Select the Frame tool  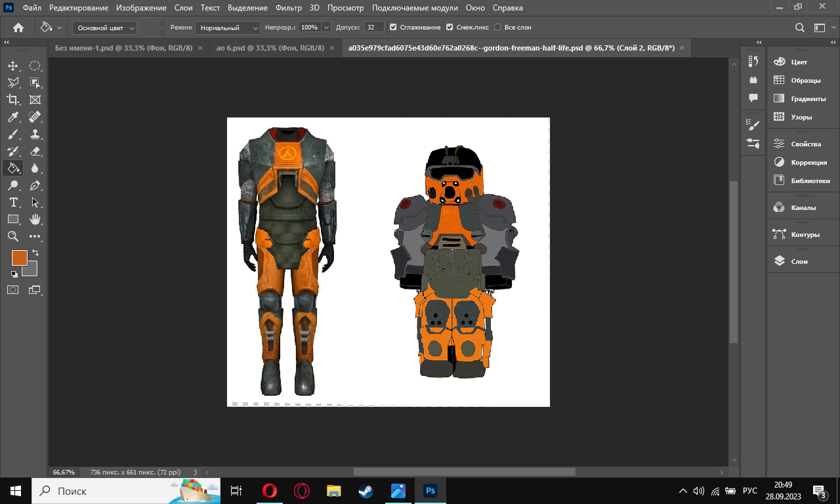tap(35, 100)
